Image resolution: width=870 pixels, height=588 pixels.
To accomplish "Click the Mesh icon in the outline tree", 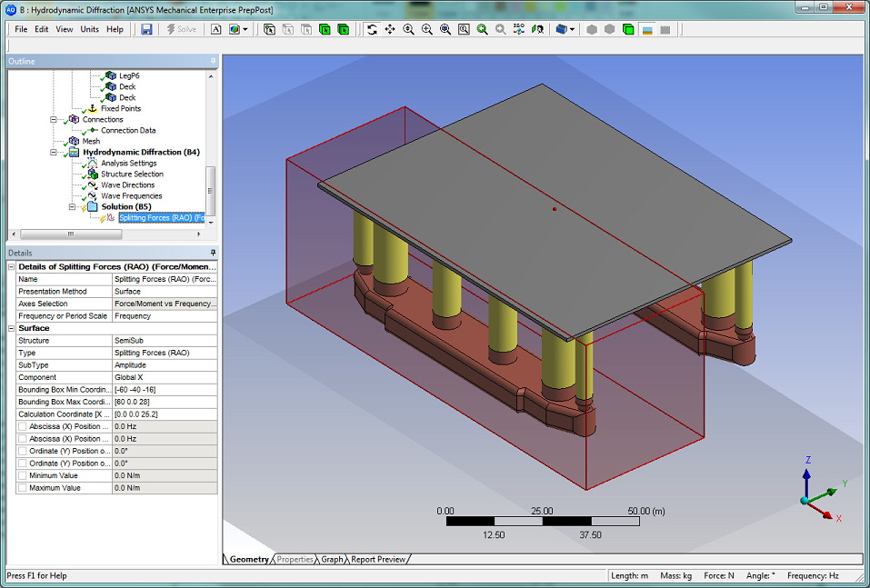I will pos(74,142).
